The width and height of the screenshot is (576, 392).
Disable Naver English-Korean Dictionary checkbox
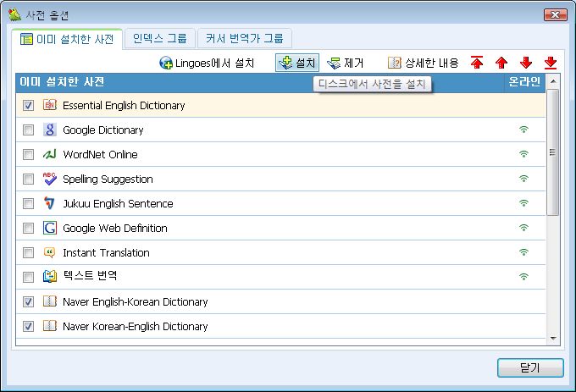[x=28, y=301]
